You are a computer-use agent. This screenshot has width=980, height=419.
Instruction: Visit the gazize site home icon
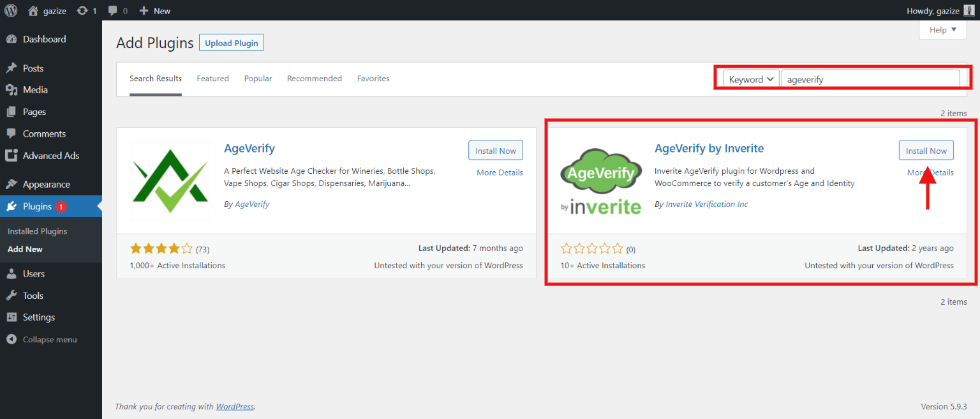pyautogui.click(x=33, y=10)
